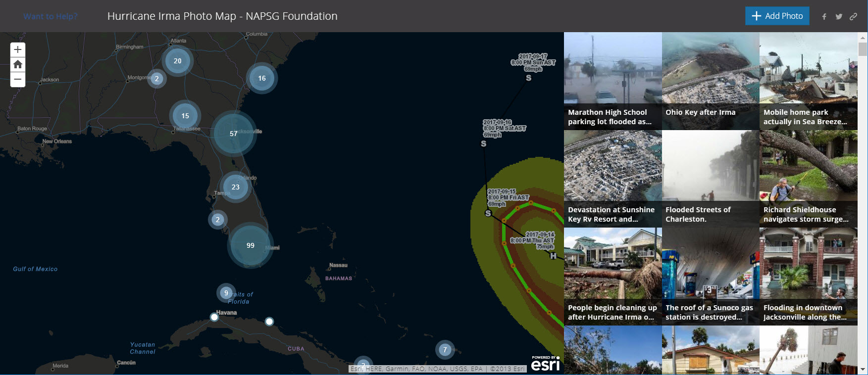Viewport: 868px width, 375px height.
Task: Click the white photo point beside the Havana label
Action: click(214, 317)
